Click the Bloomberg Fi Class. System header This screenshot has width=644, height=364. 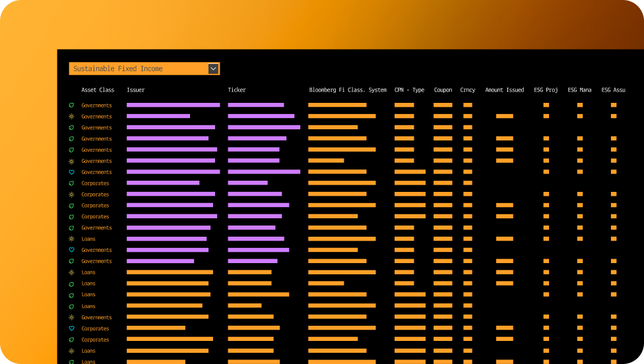click(348, 90)
